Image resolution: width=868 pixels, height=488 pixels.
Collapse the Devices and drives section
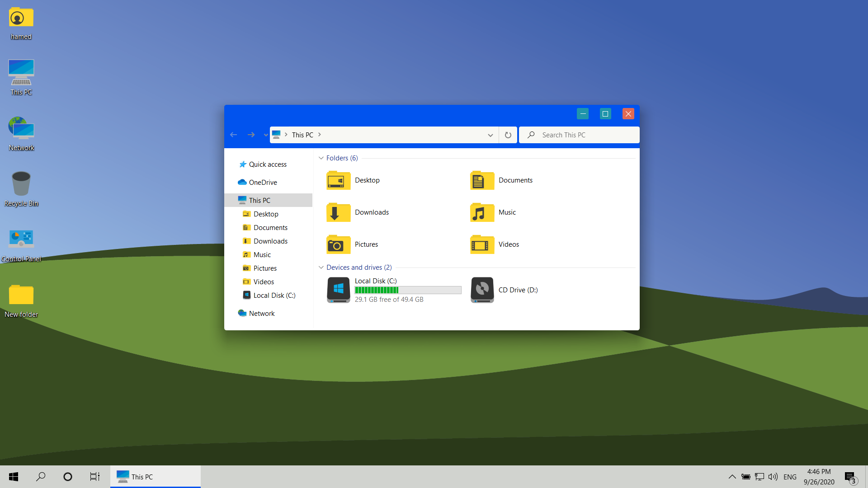click(321, 267)
